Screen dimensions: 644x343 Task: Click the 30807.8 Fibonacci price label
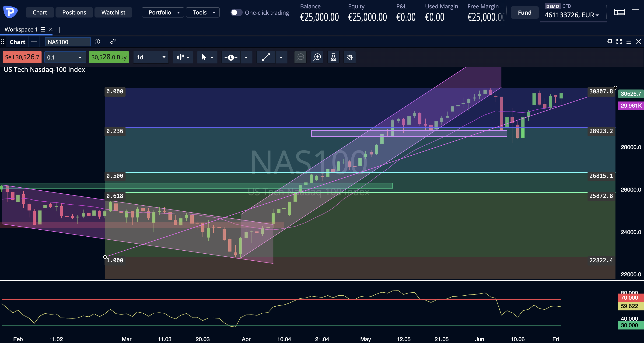pyautogui.click(x=601, y=91)
